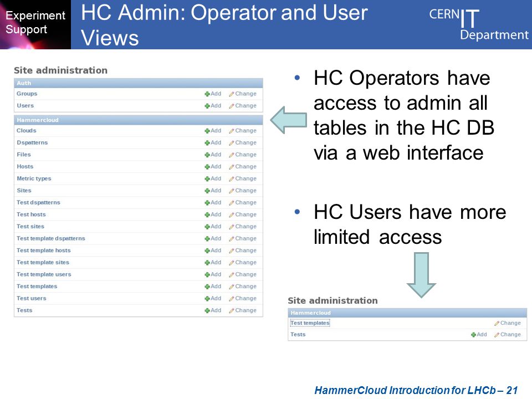Click the Add plus icon for Tests in user view
This screenshot has height=399, width=532.
[x=473, y=335]
